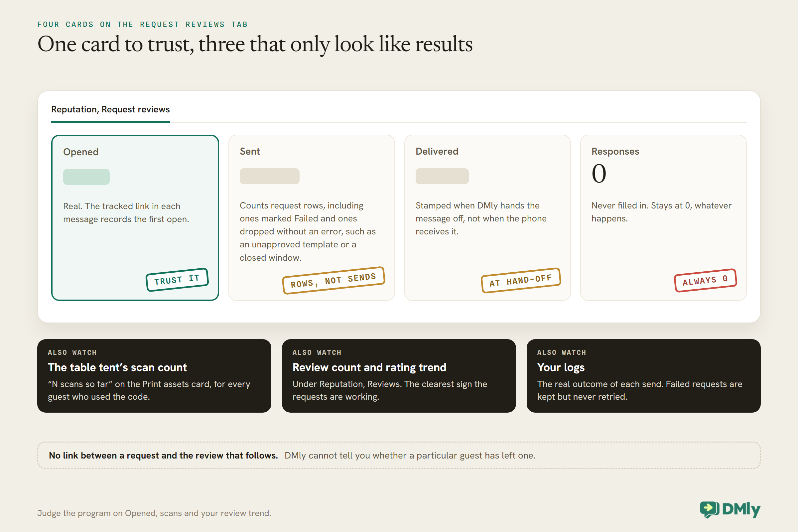Click the placeholder bar in the Sent card
The width and height of the screenshot is (798, 532).
pos(269,176)
